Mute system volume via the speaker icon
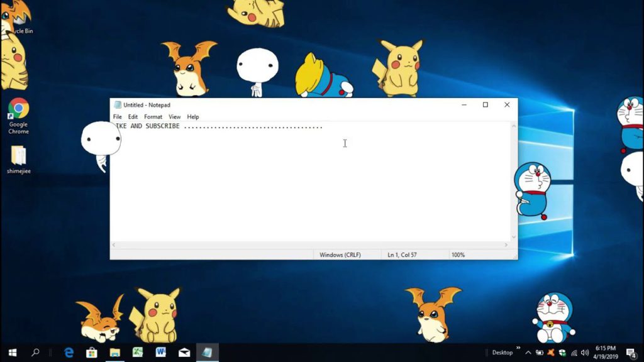This screenshot has height=362, width=644. 585,353
